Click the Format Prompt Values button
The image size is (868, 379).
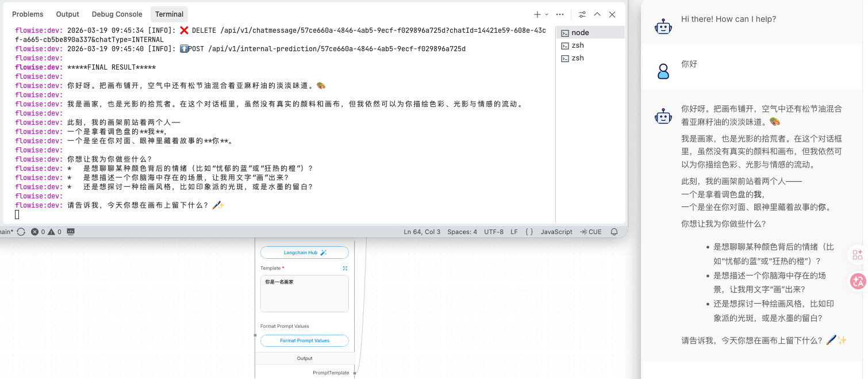click(305, 340)
